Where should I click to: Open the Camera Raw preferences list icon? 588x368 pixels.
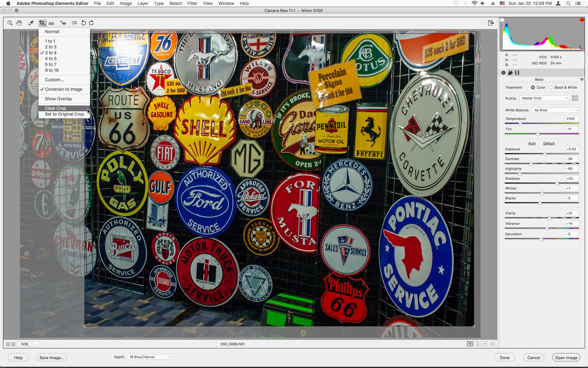pyautogui.click(x=74, y=23)
